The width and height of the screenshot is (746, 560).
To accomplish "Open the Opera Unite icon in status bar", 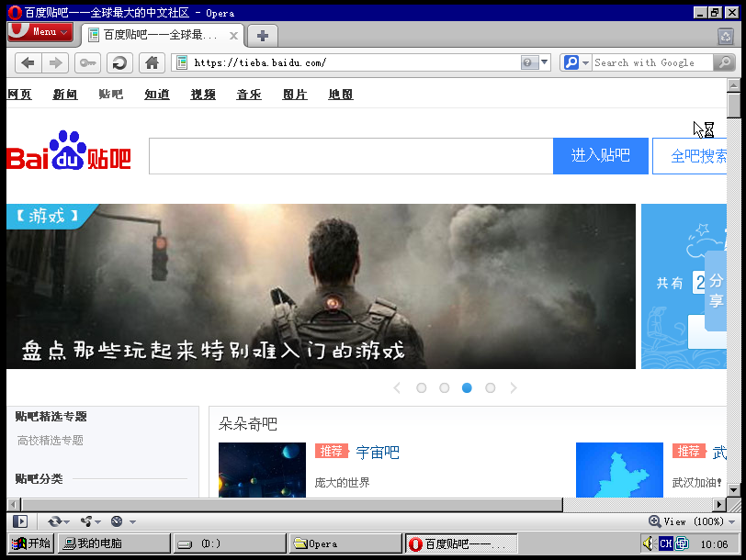I will [x=86, y=521].
